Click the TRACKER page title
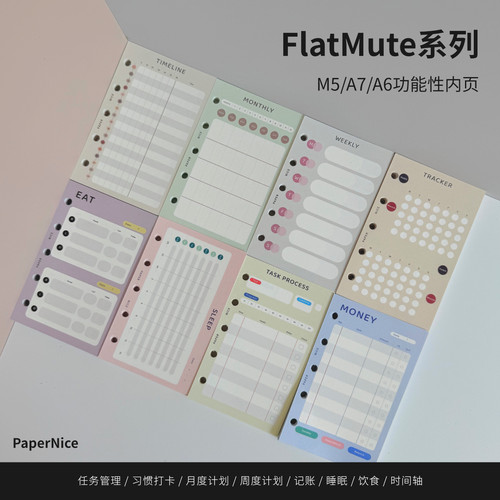Image resolution: width=500 pixels, height=500 pixels. pyautogui.click(x=438, y=180)
